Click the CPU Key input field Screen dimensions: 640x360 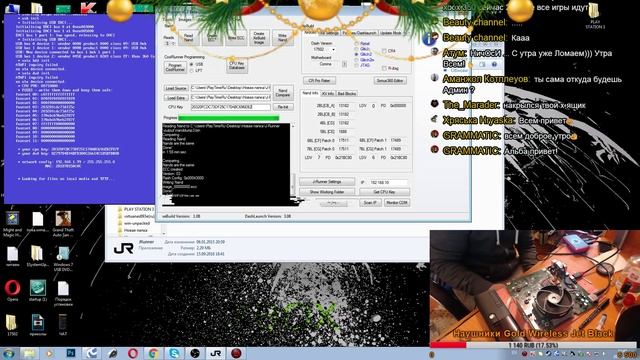pyautogui.click(x=231, y=107)
